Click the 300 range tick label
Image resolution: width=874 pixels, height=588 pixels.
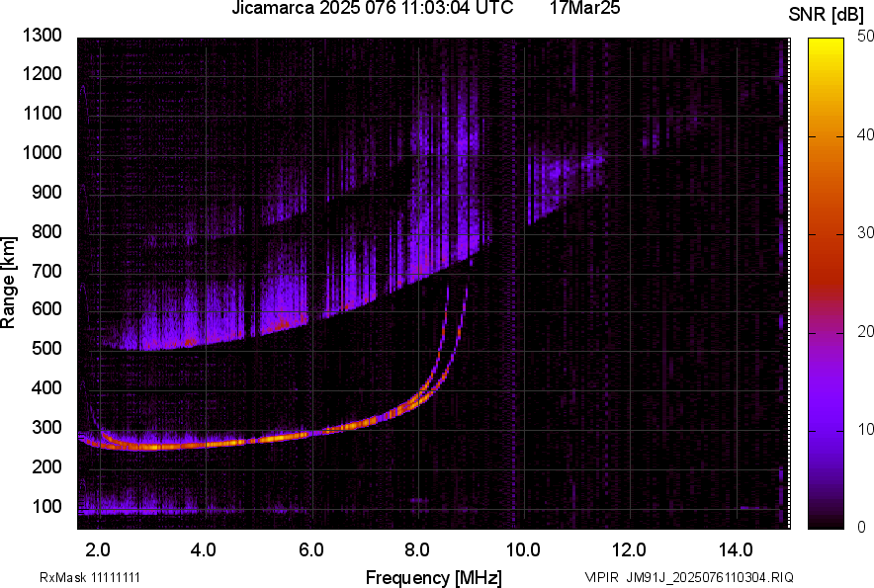tap(46, 428)
